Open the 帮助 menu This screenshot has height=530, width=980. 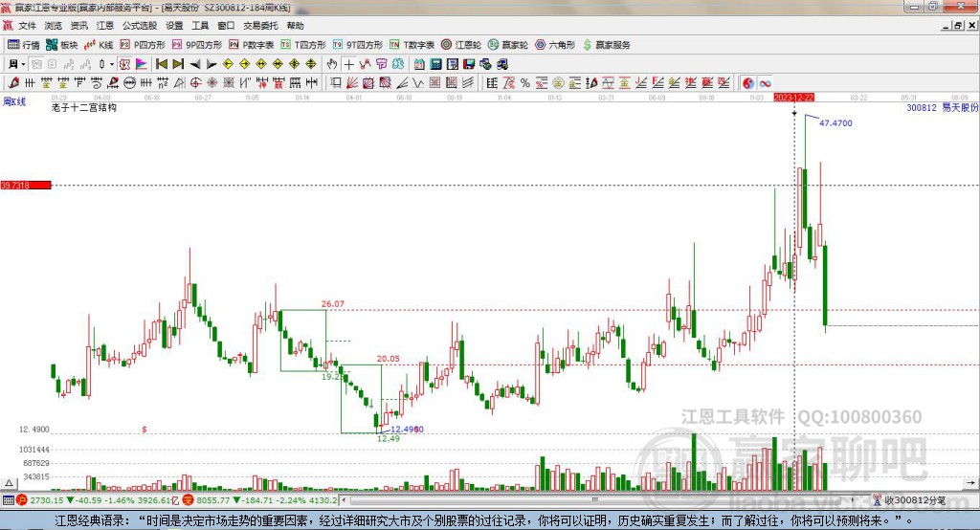(295, 26)
